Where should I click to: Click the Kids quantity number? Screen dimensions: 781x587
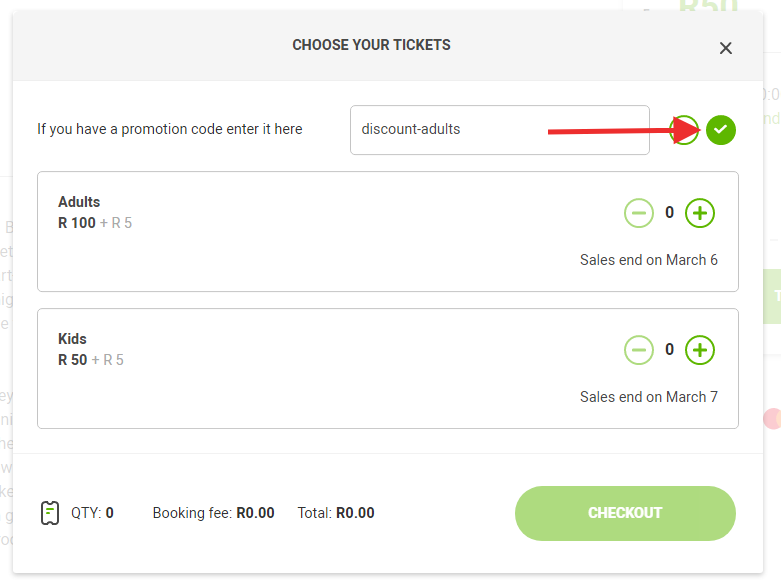point(669,349)
